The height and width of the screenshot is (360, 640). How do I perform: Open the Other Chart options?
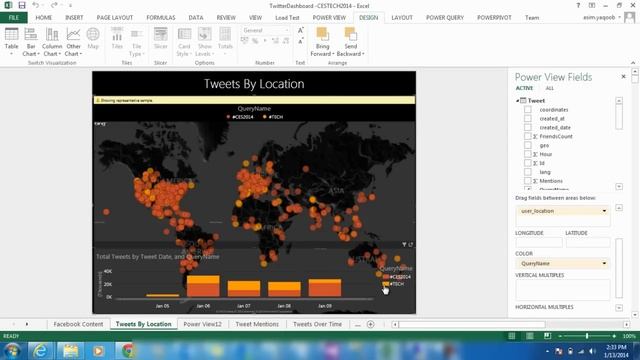(x=73, y=42)
